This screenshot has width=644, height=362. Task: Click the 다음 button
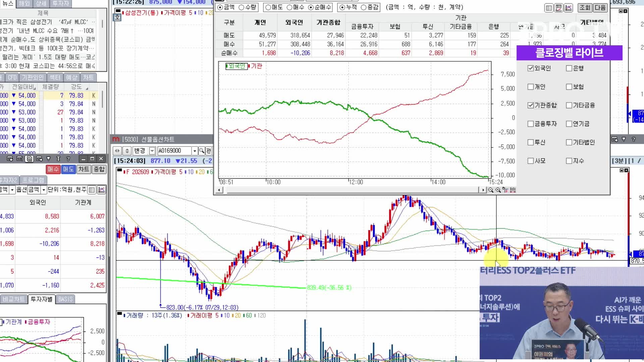(x=600, y=7)
